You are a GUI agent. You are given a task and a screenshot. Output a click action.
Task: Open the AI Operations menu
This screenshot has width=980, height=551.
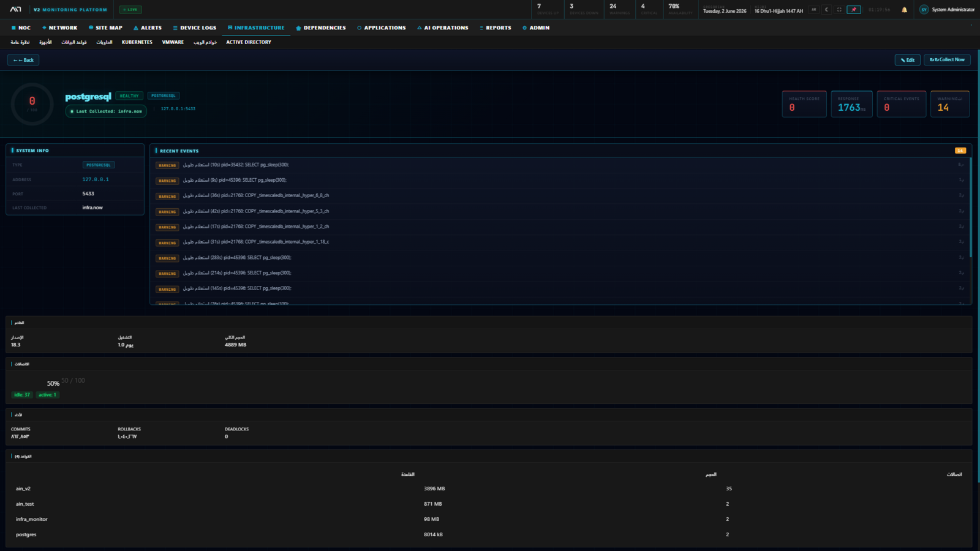442,28
